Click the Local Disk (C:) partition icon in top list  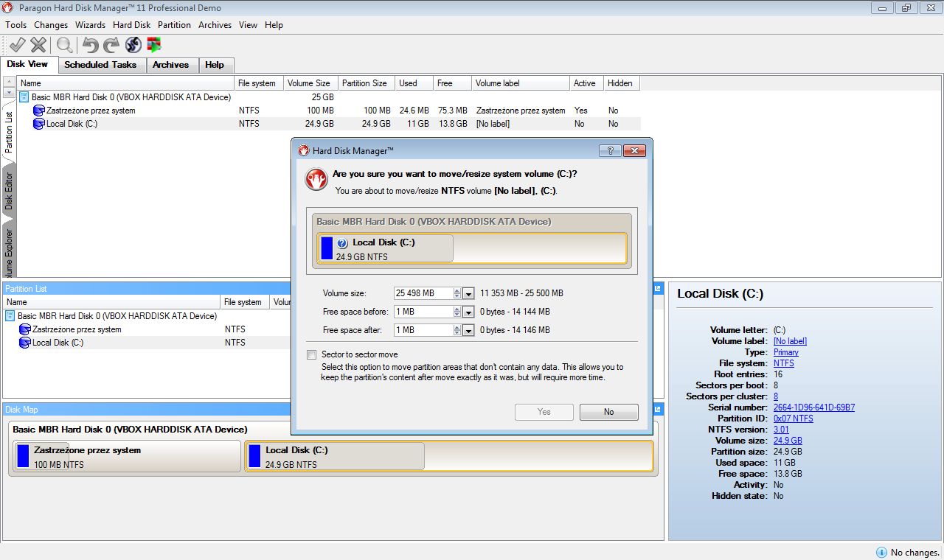[39, 124]
